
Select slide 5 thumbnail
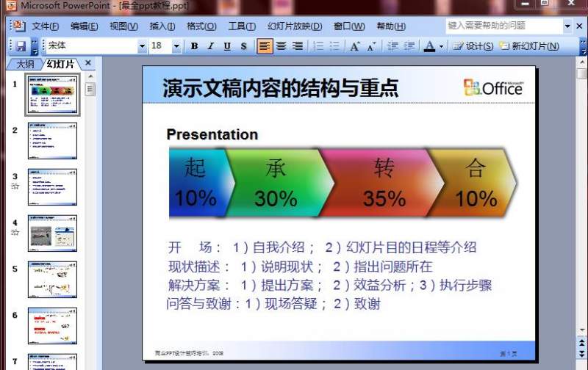click(52, 280)
